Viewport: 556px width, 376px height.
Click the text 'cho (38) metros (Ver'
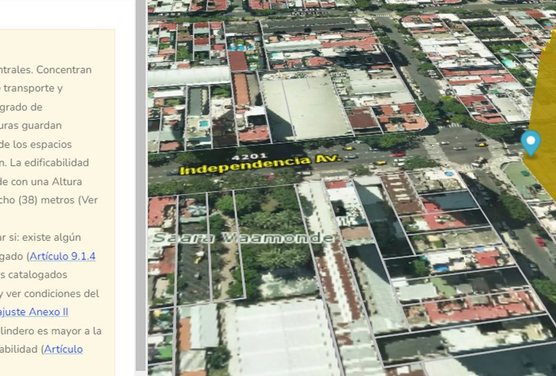[49, 200]
